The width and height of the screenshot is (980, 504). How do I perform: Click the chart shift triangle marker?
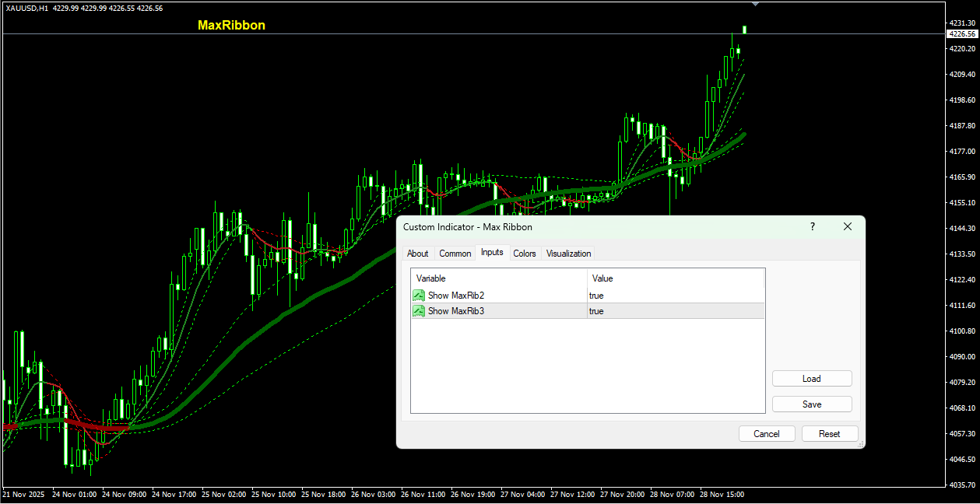click(x=754, y=4)
